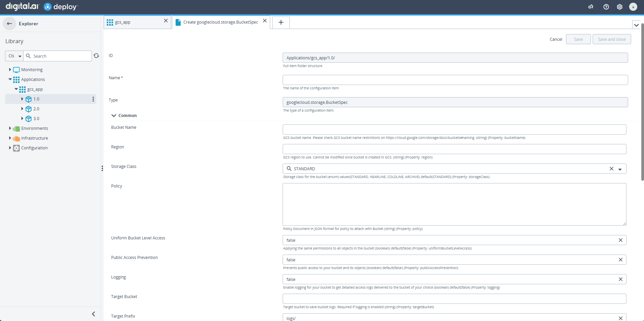Click the Monitoring screen icon
Screen dimensions: 644x321
pos(16,70)
